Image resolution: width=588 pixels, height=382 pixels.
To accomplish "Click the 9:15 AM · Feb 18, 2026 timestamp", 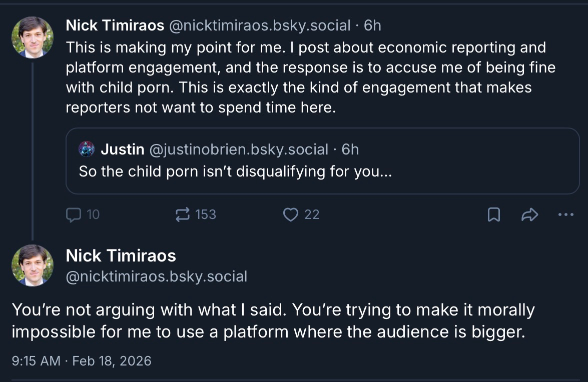I will coord(82,360).
